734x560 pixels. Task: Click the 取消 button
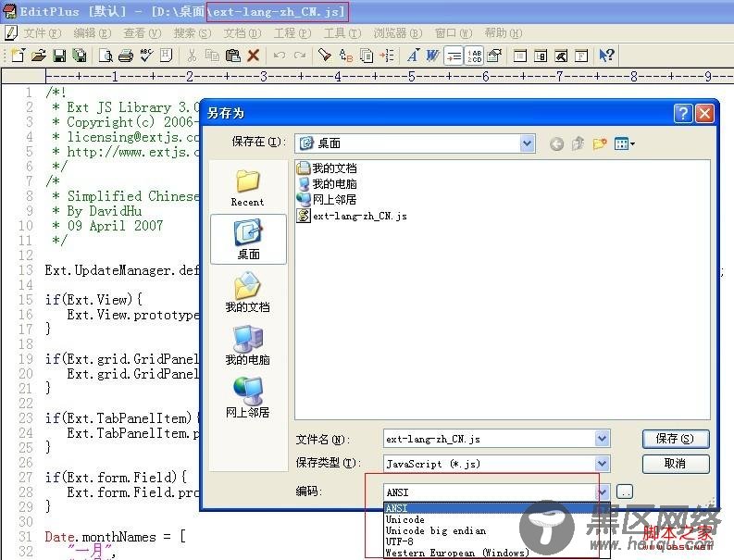tap(676, 464)
